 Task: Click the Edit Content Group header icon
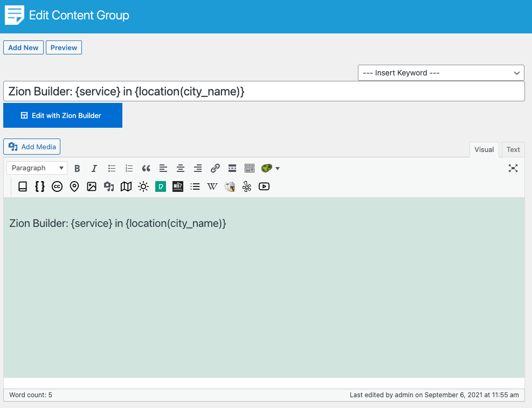[15, 15]
